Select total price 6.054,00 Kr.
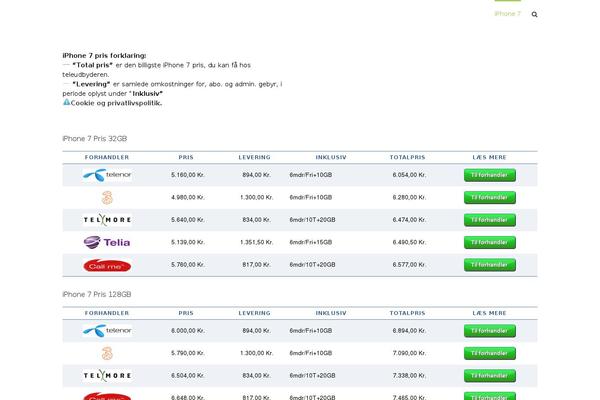This screenshot has width=600, height=400. coord(409,175)
